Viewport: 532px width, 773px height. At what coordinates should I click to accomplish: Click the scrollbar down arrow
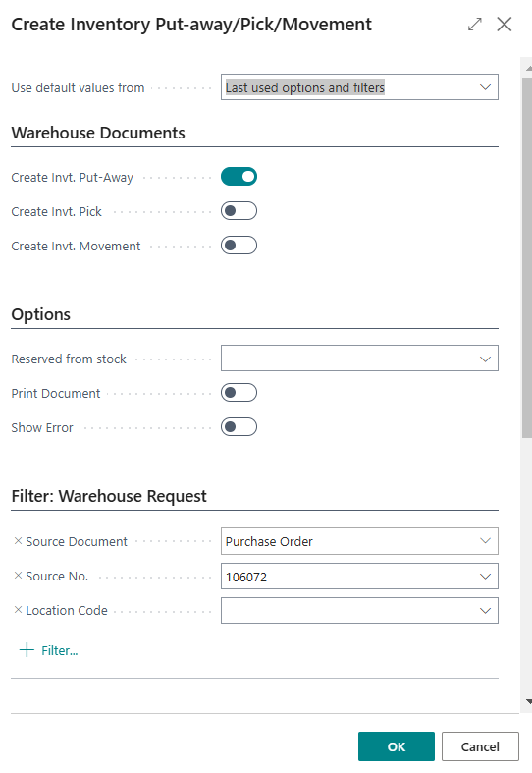pos(528,701)
